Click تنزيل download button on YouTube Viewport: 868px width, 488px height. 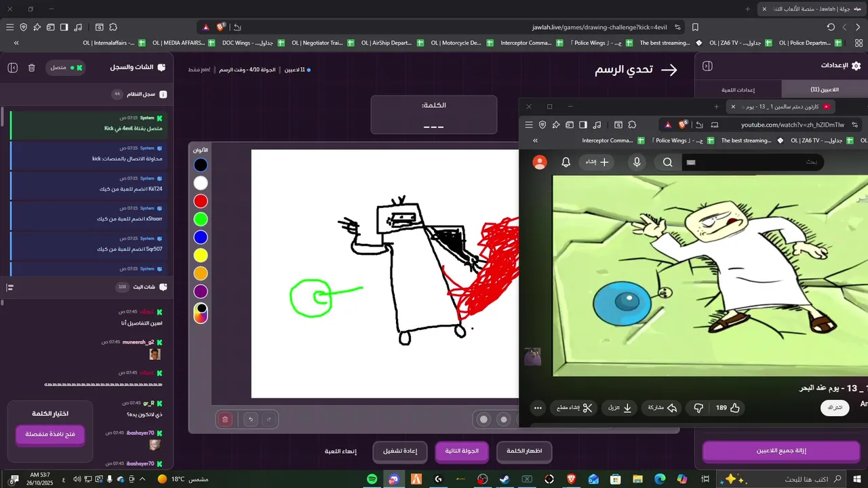coord(620,408)
